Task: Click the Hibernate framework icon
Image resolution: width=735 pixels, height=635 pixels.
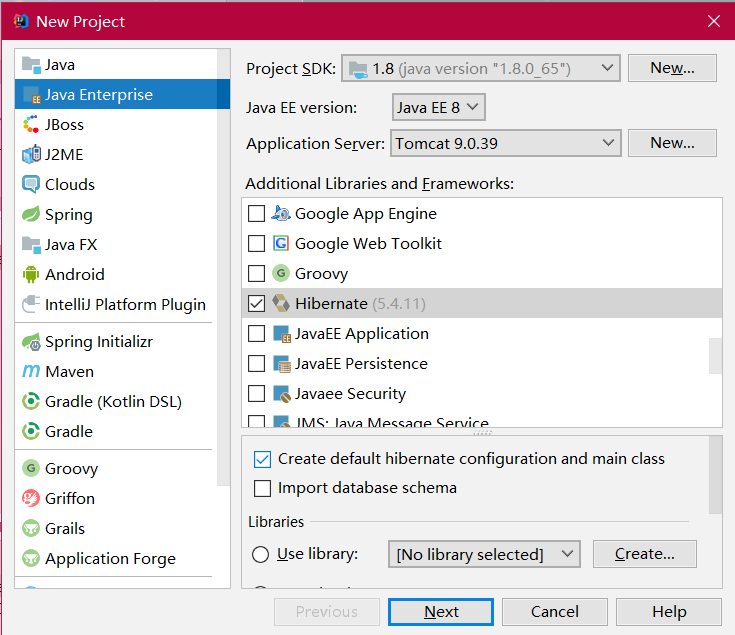Action: click(x=281, y=304)
